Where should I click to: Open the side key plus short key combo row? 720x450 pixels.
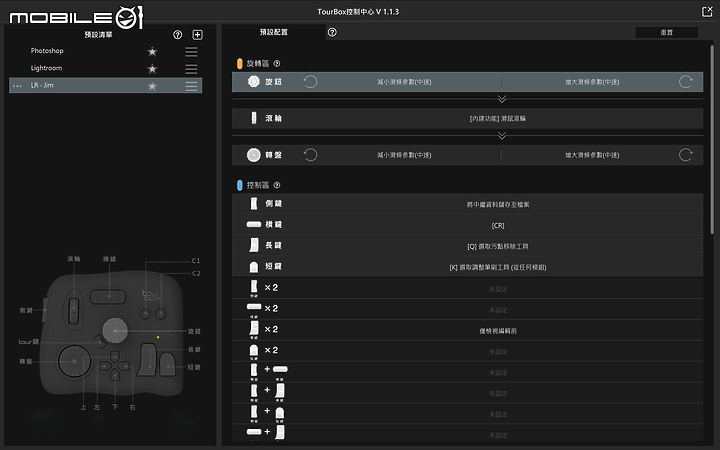click(467, 414)
